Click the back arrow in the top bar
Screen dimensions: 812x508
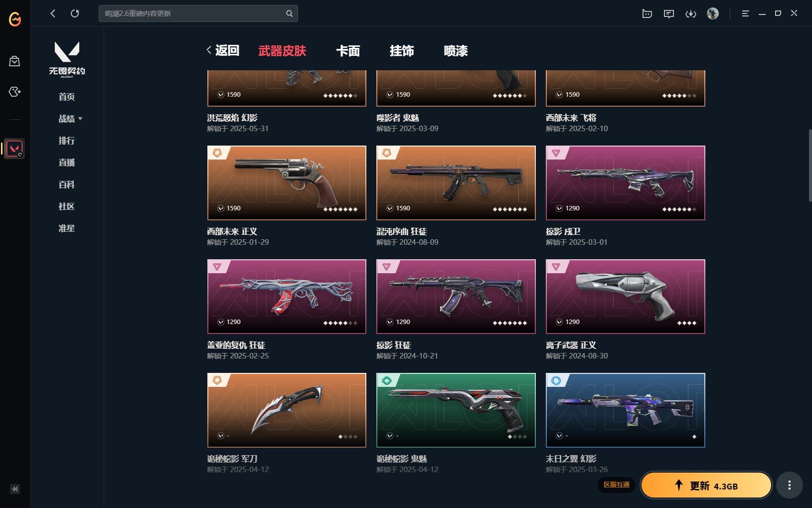point(53,13)
